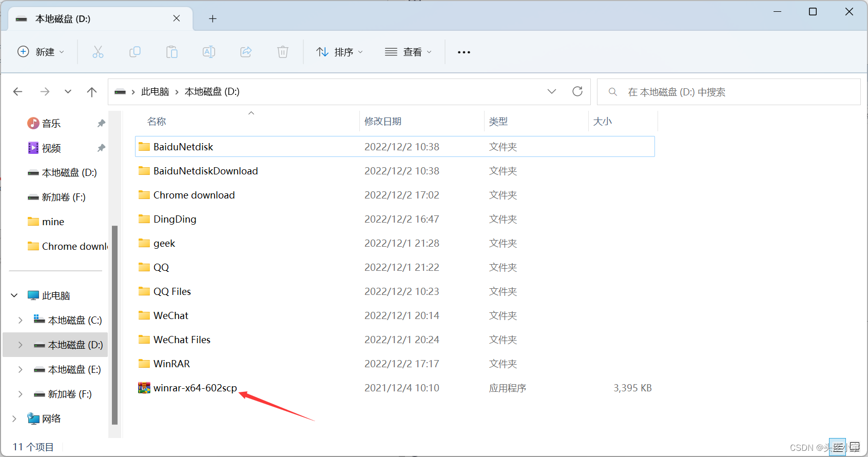
Task: Open the 新建 new item dropdown
Action: [41, 52]
